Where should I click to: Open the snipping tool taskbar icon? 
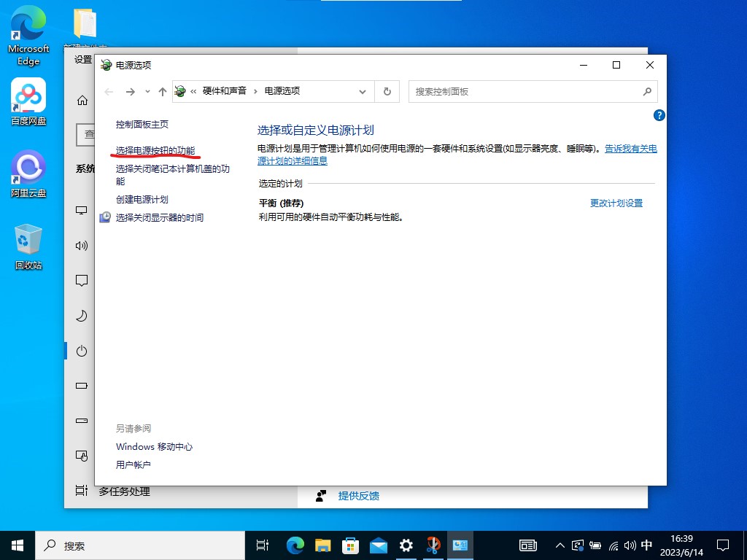(433, 545)
